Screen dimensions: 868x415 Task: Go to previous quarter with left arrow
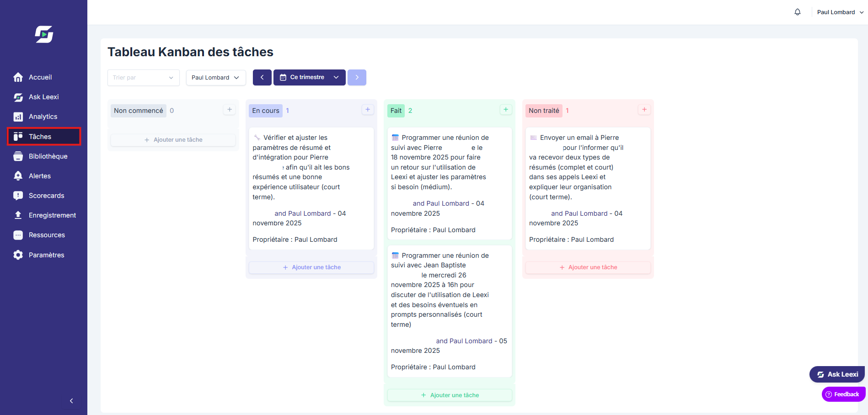point(262,77)
